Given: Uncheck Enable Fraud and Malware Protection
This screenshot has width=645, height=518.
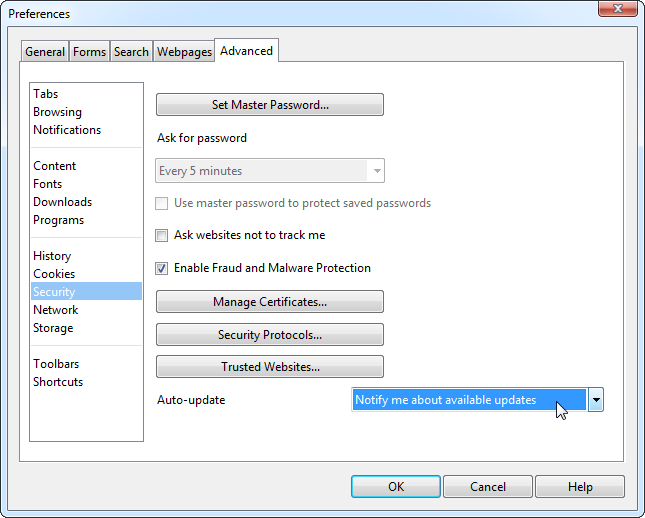Looking at the screenshot, I should coord(162,269).
